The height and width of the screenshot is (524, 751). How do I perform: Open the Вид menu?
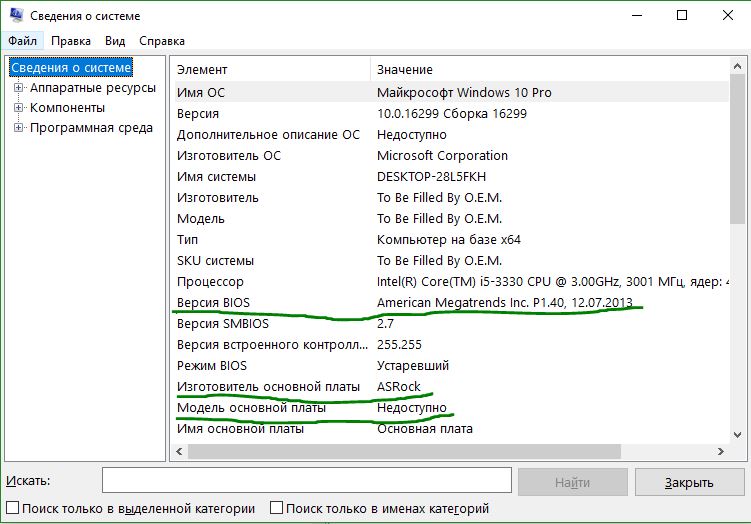click(x=115, y=41)
